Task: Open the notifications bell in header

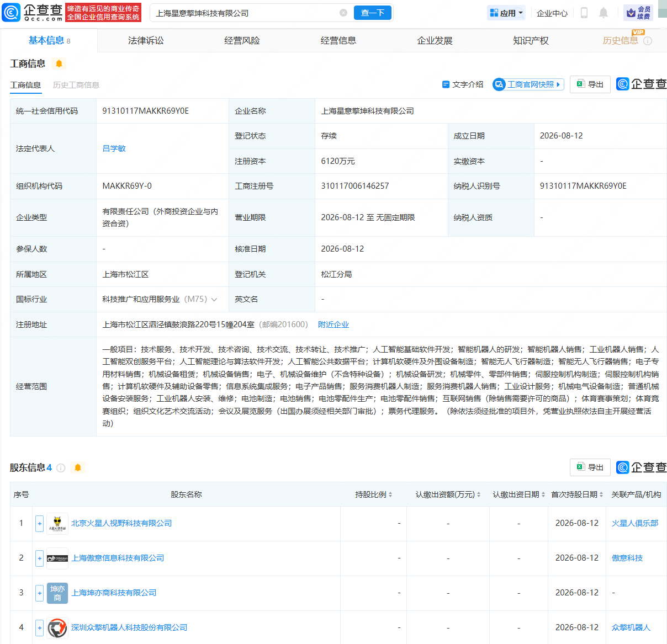Action: click(x=604, y=13)
